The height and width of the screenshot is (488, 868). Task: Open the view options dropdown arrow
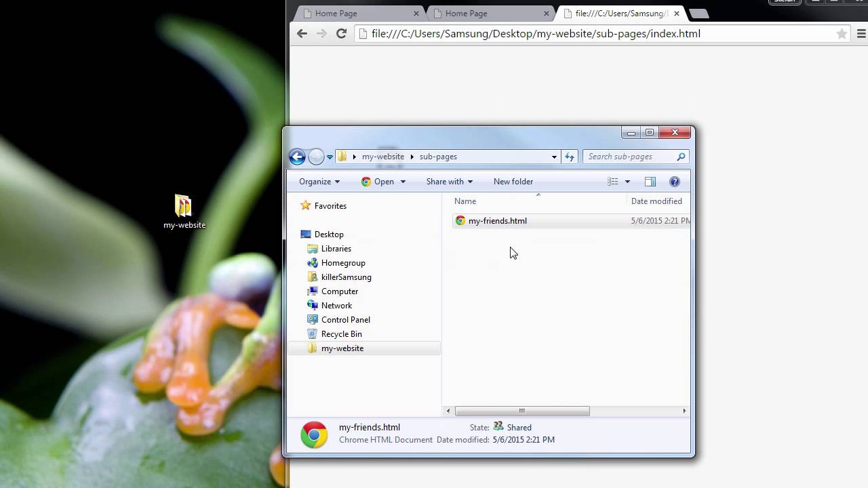tap(627, 182)
